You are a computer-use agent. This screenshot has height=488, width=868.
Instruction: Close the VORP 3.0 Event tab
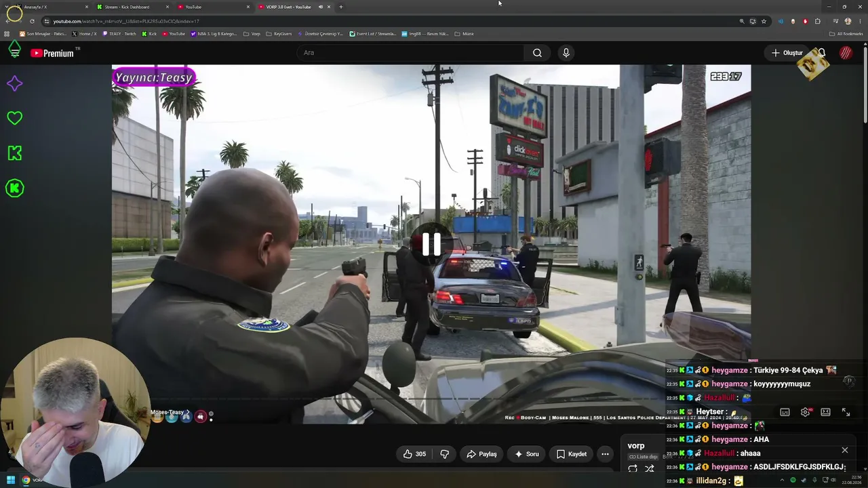pos(329,7)
